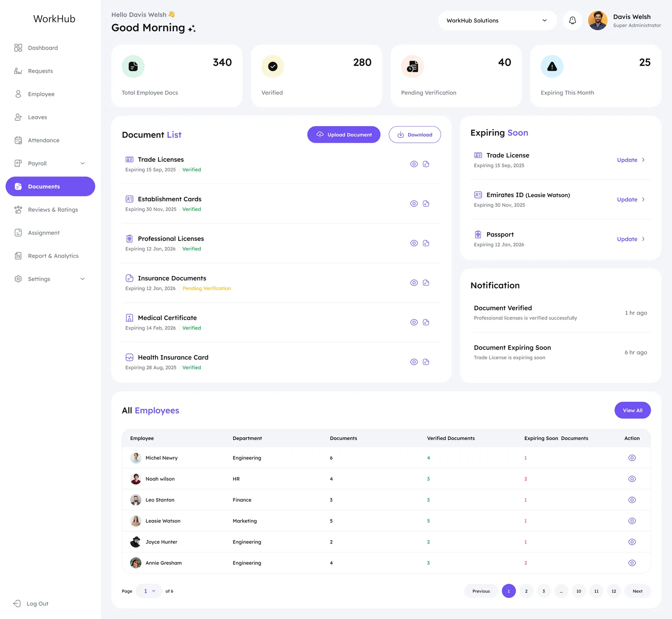Image resolution: width=672 pixels, height=619 pixels.
Task: View Leasie Watson's row eye icon
Action: [x=632, y=521]
